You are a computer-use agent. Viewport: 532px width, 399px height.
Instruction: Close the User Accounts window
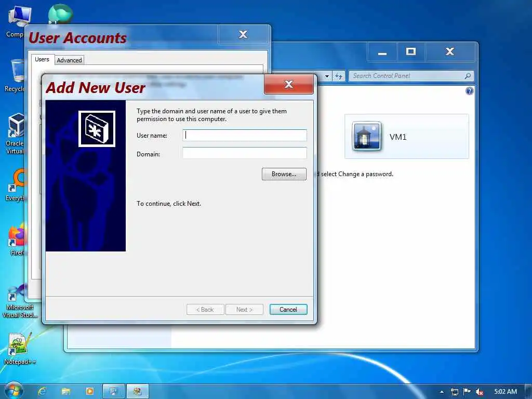click(243, 34)
